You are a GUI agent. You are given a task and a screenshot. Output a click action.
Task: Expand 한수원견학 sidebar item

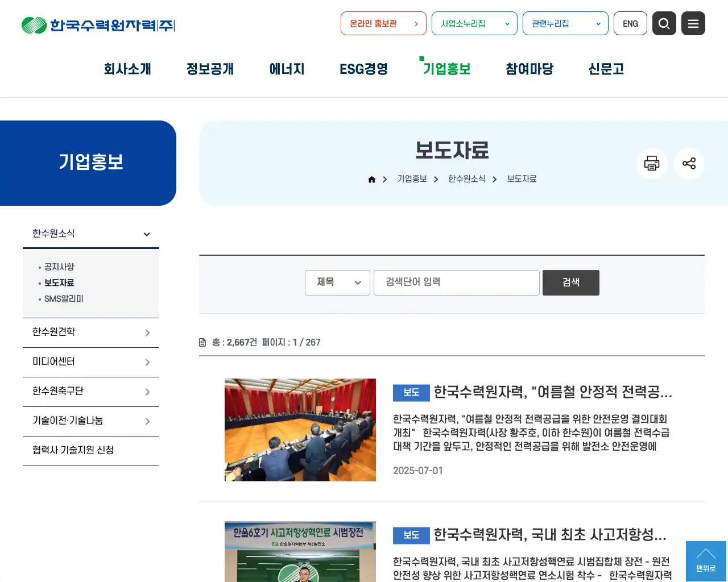click(91, 332)
